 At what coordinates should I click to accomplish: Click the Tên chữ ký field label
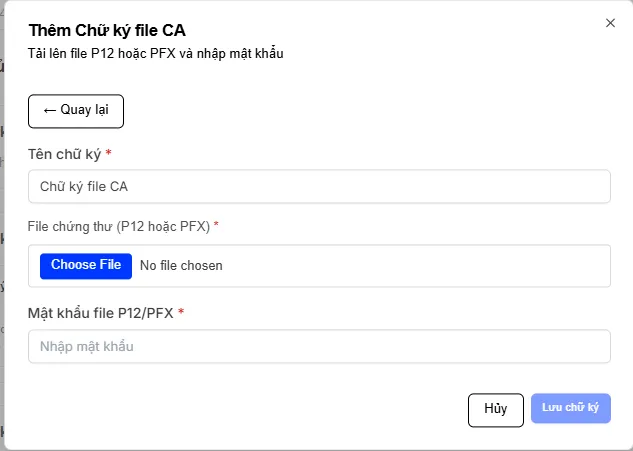[x=64, y=153]
